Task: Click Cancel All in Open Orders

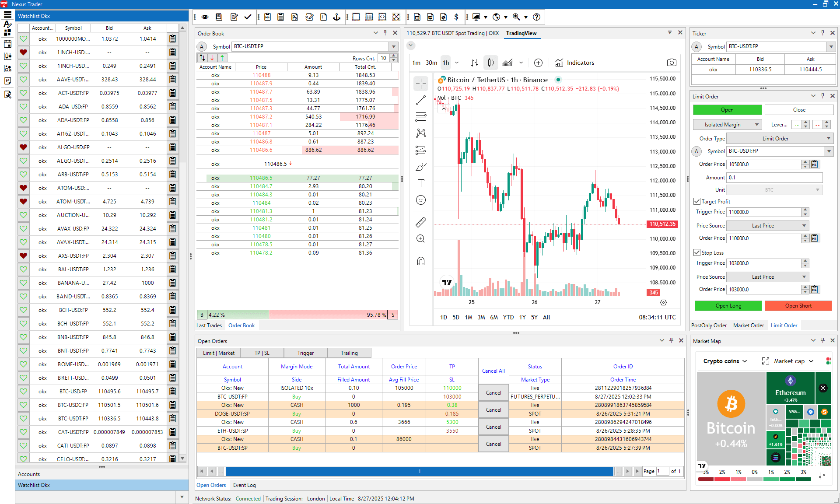Action: [493, 371]
